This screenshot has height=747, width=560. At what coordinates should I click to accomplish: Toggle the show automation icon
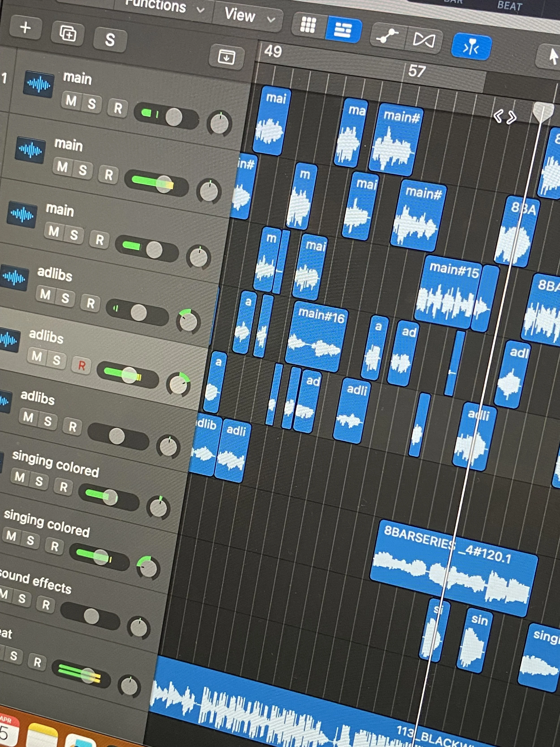pos(388,36)
